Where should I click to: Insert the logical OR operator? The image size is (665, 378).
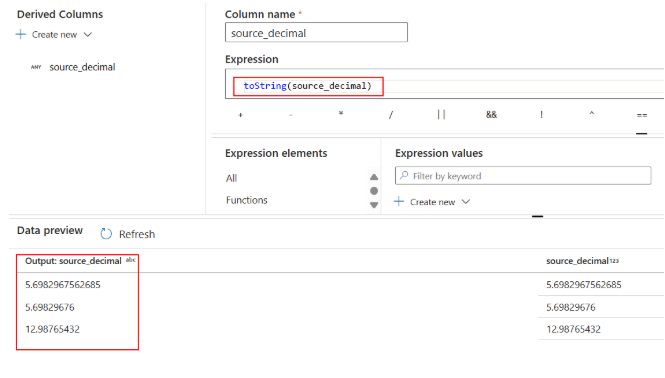click(x=441, y=115)
